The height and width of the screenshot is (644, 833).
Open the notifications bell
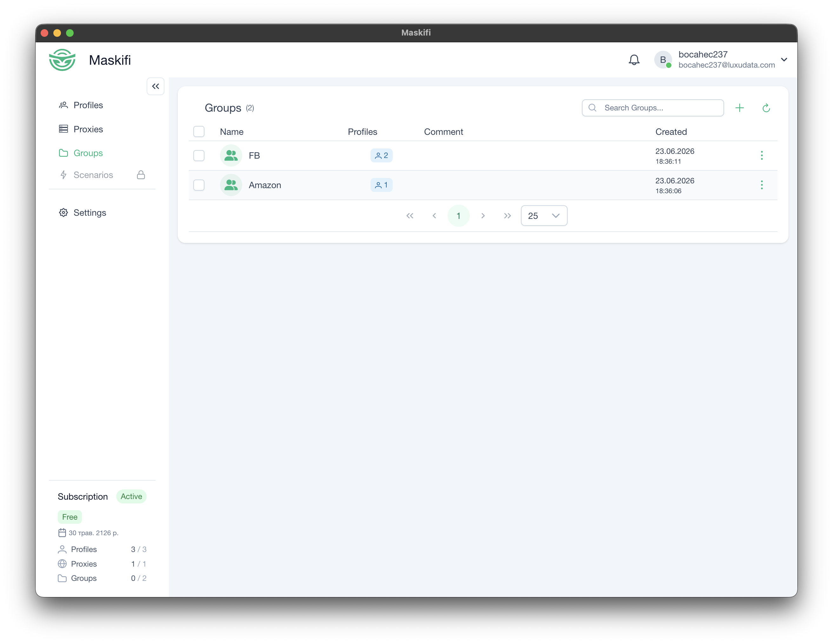(x=634, y=60)
